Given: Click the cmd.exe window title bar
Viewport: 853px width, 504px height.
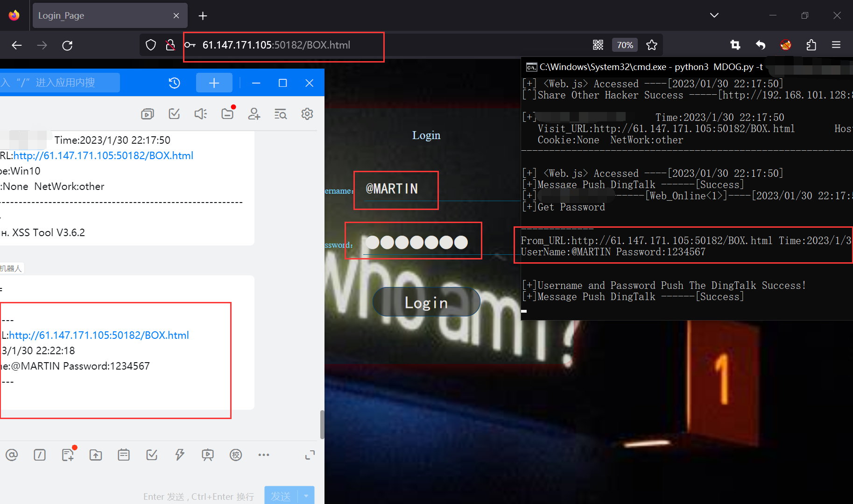Looking at the screenshot, I should tap(687, 67).
